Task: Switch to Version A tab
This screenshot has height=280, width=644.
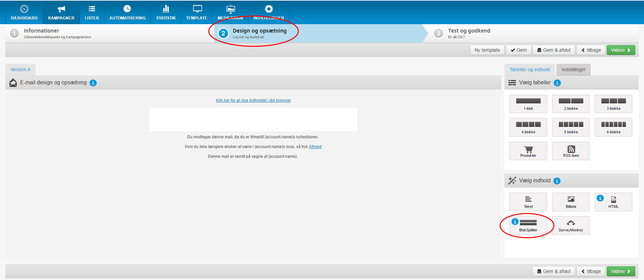Action: 20,69
